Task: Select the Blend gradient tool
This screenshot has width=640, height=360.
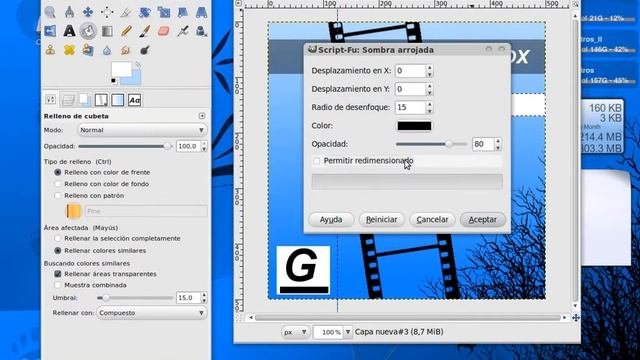Action: click(x=107, y=31)
